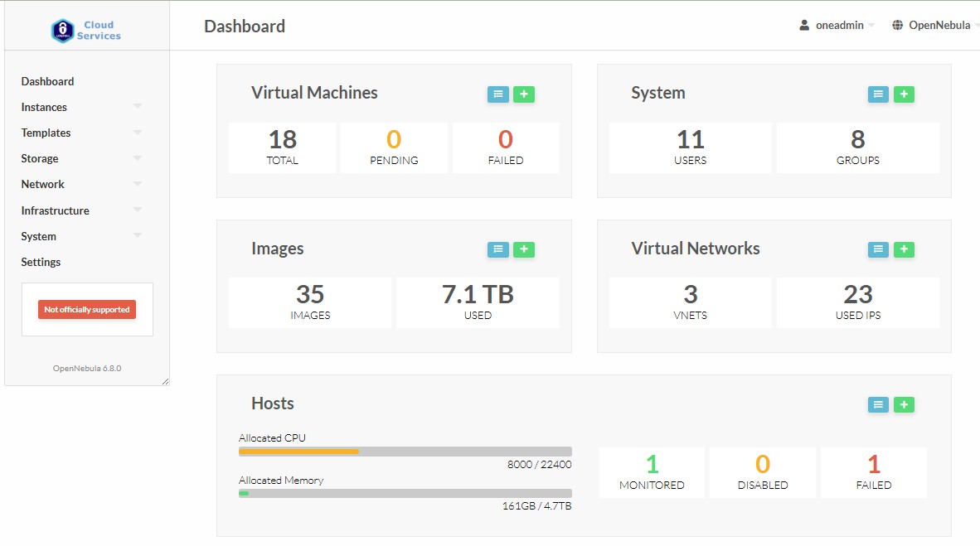This screenshot has width=980, height=546.
Task: Click the Cloud Services logo
Action: click(x=86, y=31)
